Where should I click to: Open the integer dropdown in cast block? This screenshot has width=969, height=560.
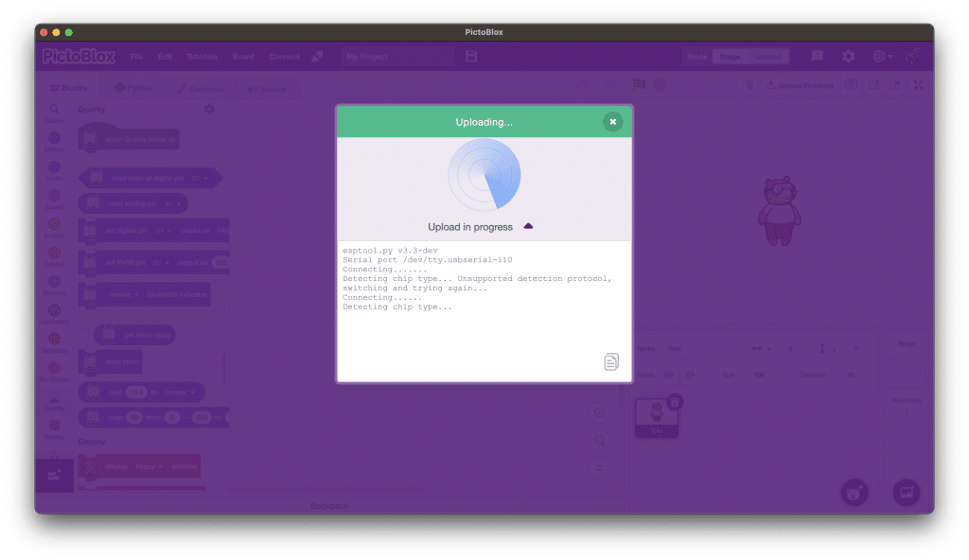tap(180, 392)
